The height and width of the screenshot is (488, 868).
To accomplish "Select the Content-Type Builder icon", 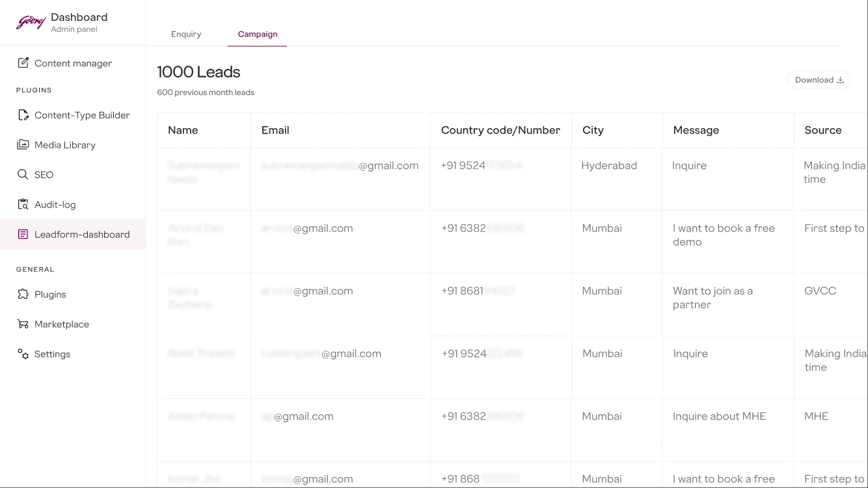I will coord(23,115).
